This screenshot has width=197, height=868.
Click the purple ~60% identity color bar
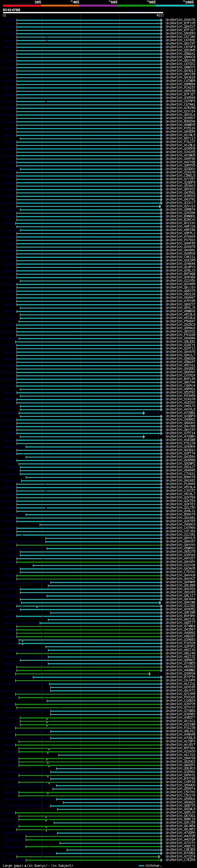(x=98, y=6)
